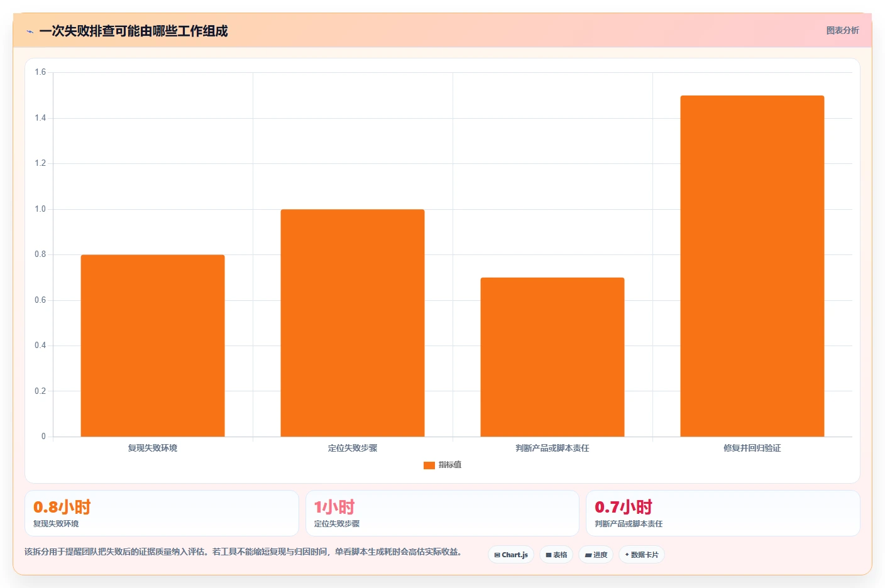Click the 1小时 value card

(442, 513)
